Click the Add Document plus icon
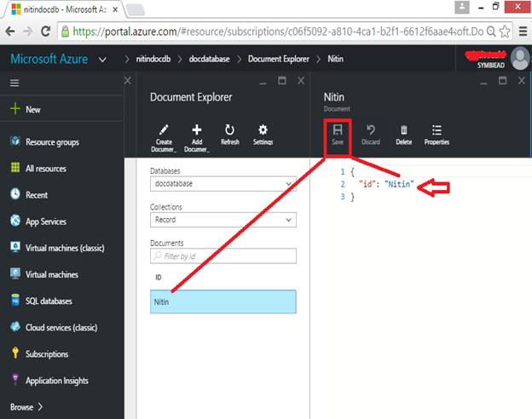532x419 pixels. (197, 129)
